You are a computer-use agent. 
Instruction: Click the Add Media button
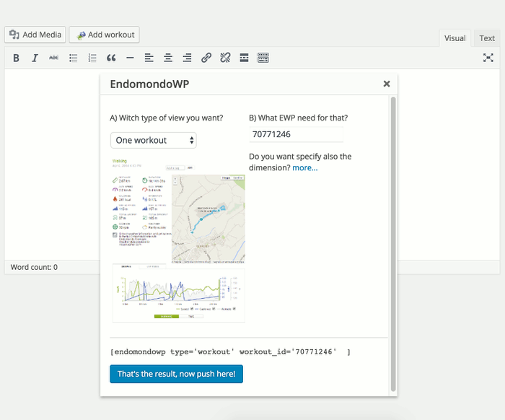[35, 35]
